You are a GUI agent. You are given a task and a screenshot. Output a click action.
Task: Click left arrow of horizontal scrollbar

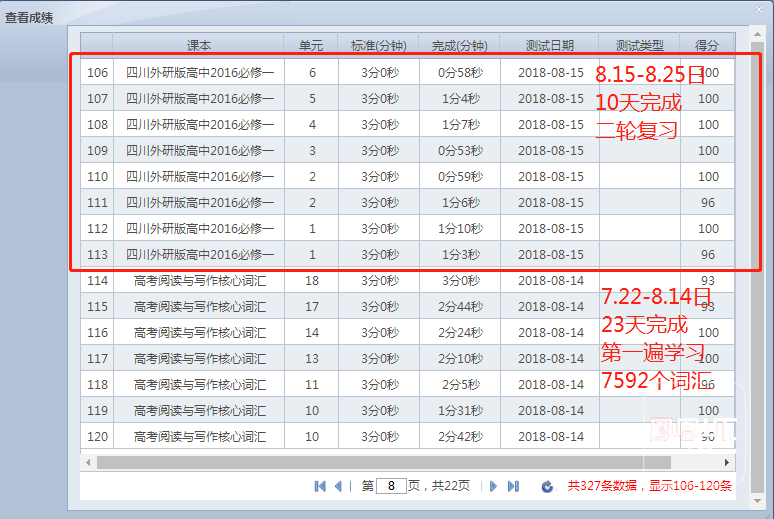click(x=88, y=463)
